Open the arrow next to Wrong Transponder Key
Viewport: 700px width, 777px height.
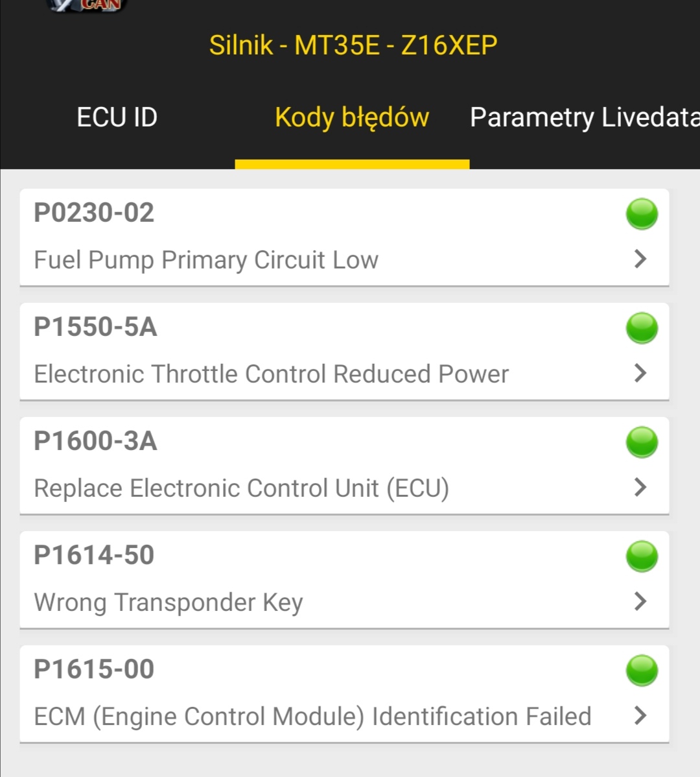640,601
